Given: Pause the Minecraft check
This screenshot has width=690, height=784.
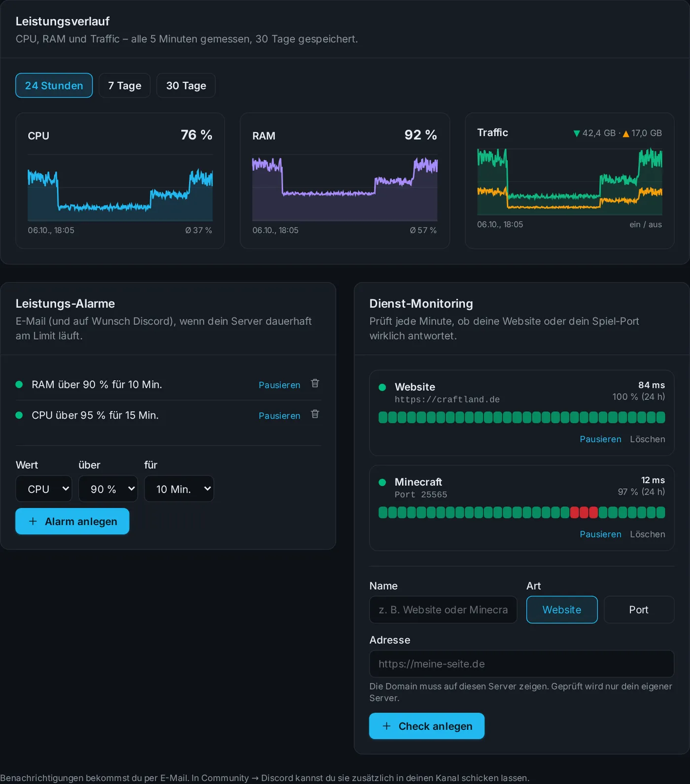Looking at the screenshot, I should point(600,534).
